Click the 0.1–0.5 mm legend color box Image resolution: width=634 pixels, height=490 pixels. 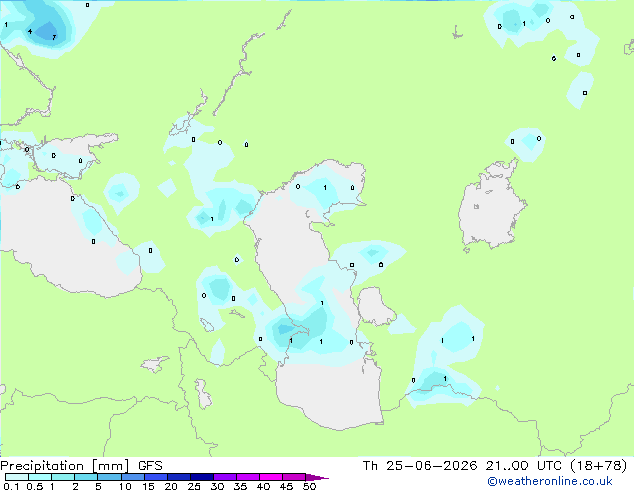17,477
